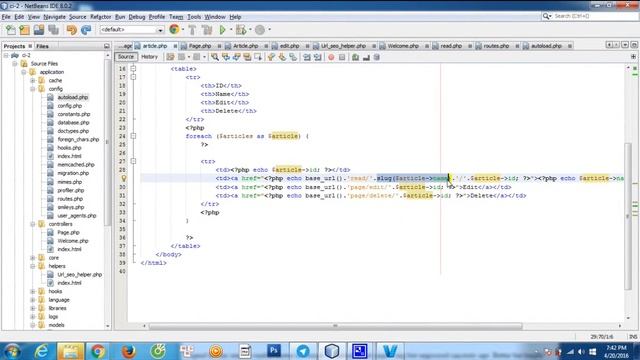Click the Save All toolbar icon

pos(53,30)
